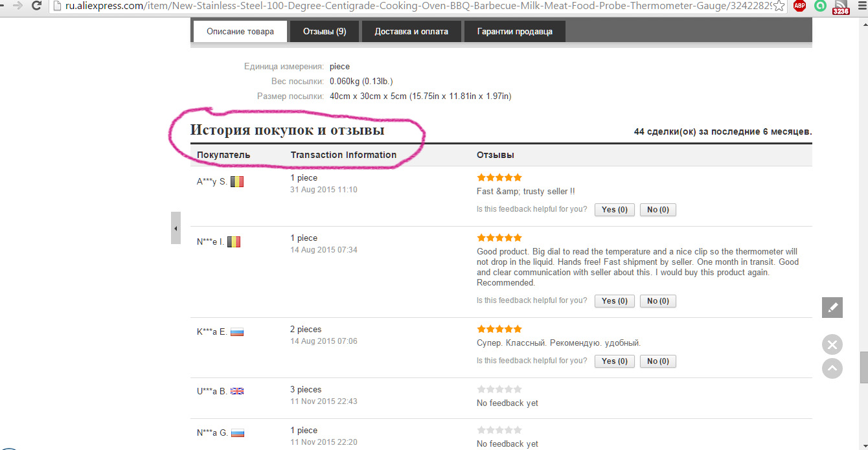Click the page vertical scrollbar thumb
The width and height of the screenshot is (868, 450).
[x=863, y=367]
